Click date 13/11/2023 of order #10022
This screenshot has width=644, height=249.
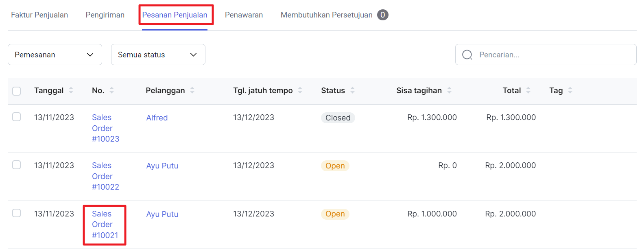[x=54, y=165]
